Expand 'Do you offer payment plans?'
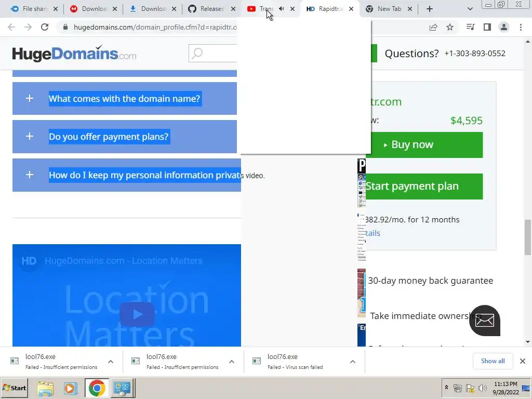 coord(125,137)
